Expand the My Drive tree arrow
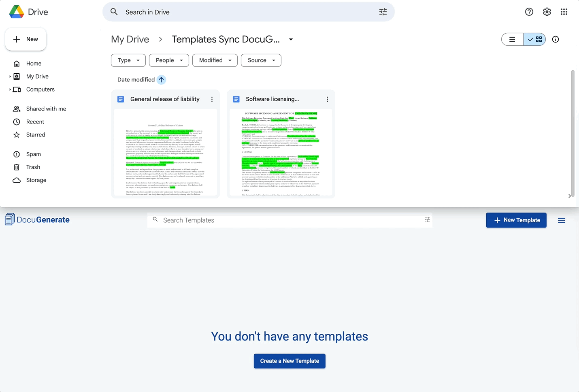Screen dimensions: 579x392 click(10, 77)
